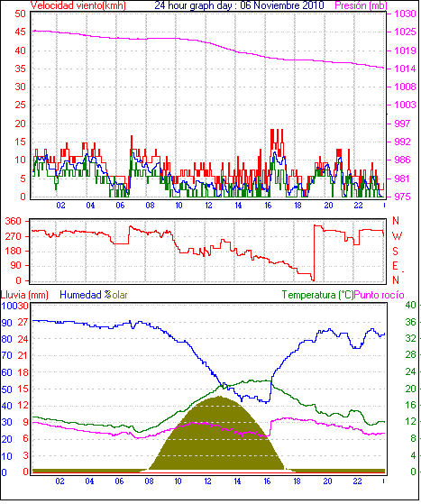Click the 'Punto rocío' label
Screen dimensions: 421x504
(379, 295)
